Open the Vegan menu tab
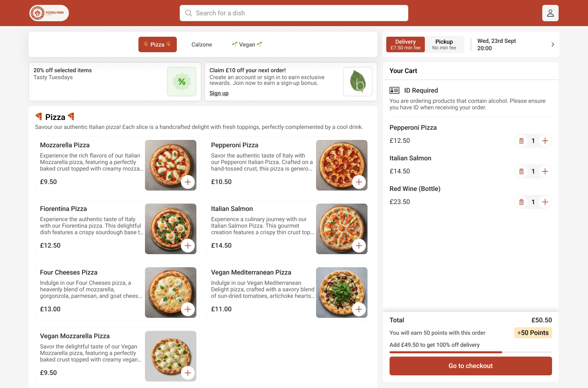Screen dimensions: 588x388 point(247,44)
